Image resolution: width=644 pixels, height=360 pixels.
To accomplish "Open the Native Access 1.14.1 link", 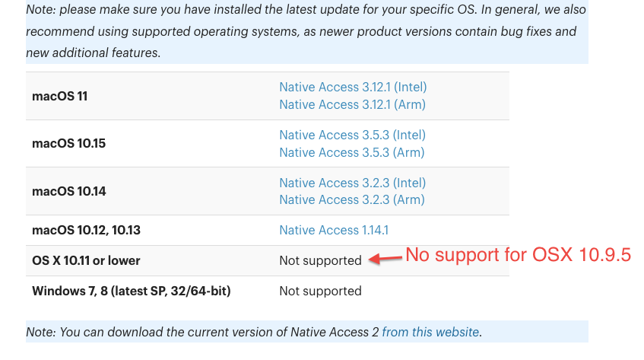I will (334, 230).
